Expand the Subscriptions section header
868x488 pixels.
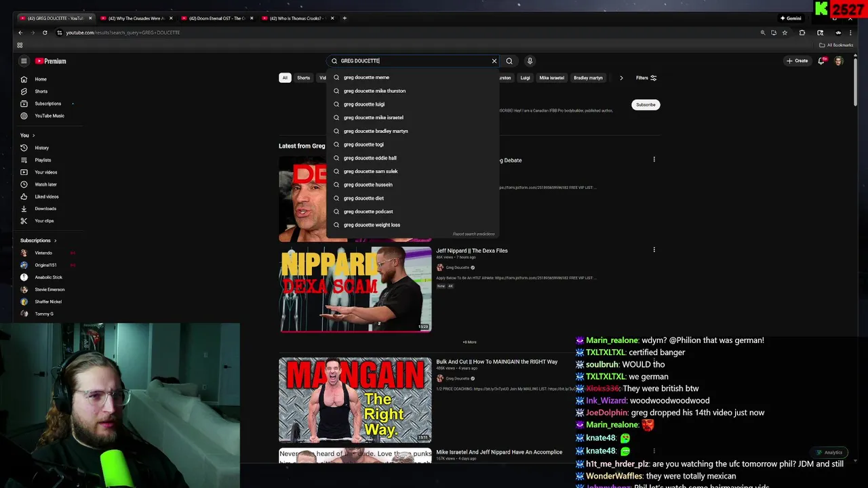tap(38, 241)
